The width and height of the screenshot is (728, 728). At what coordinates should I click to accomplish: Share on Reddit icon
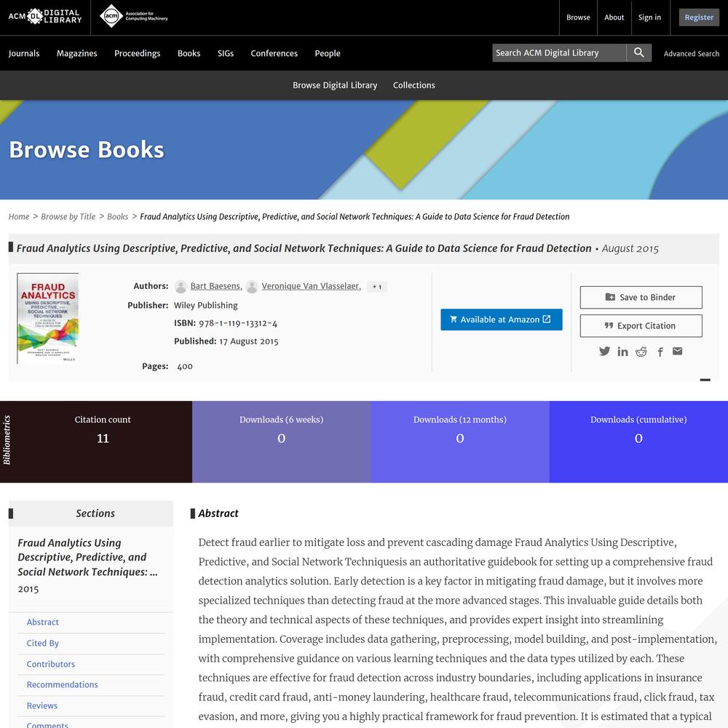641,352
